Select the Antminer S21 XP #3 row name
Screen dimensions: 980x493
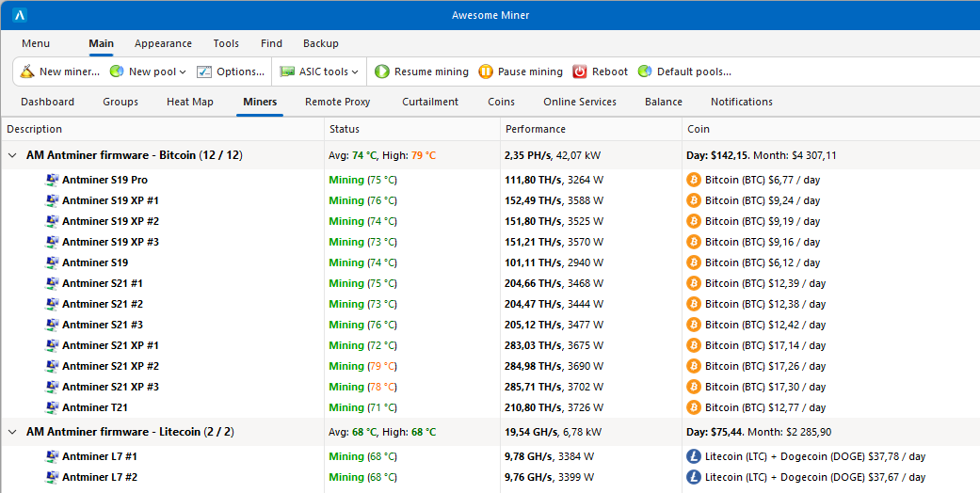(x=111, y=387)
